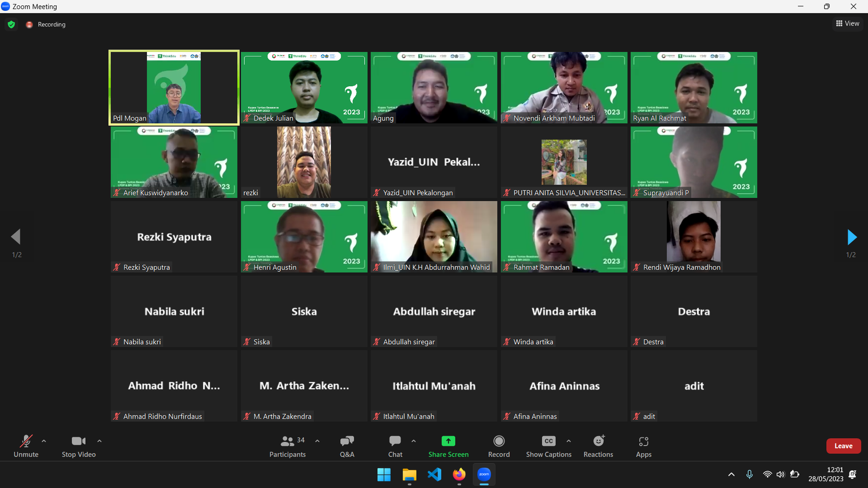Unmute the microphone
868x488 pixels.
click(26, 446)
